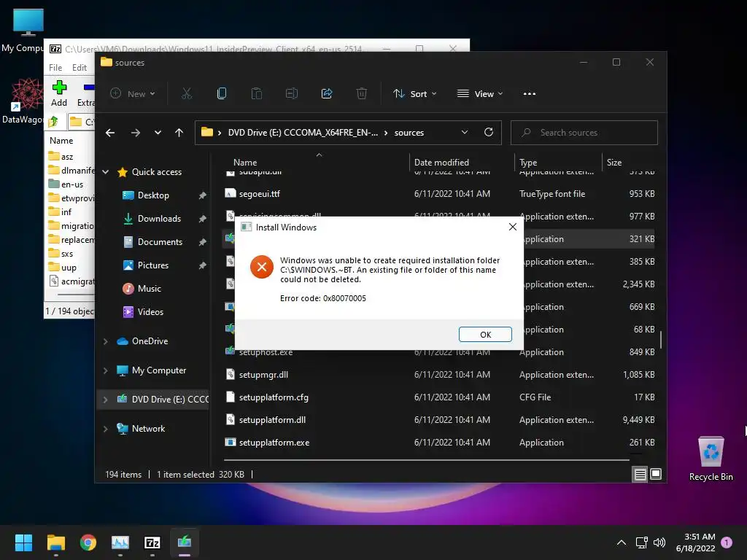Screen dimensions: 747x560
Task: Click the green Add button in 7-Zip
Action: pyautogui.click(x=59, y=93)
